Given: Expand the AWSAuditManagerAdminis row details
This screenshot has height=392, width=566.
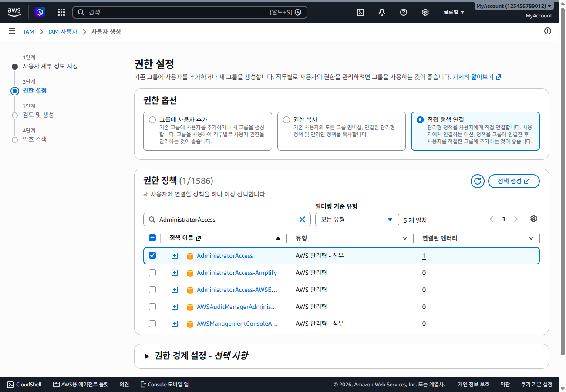Looking at the screenshot, I should pyautogui.click(x=175, y=307).
